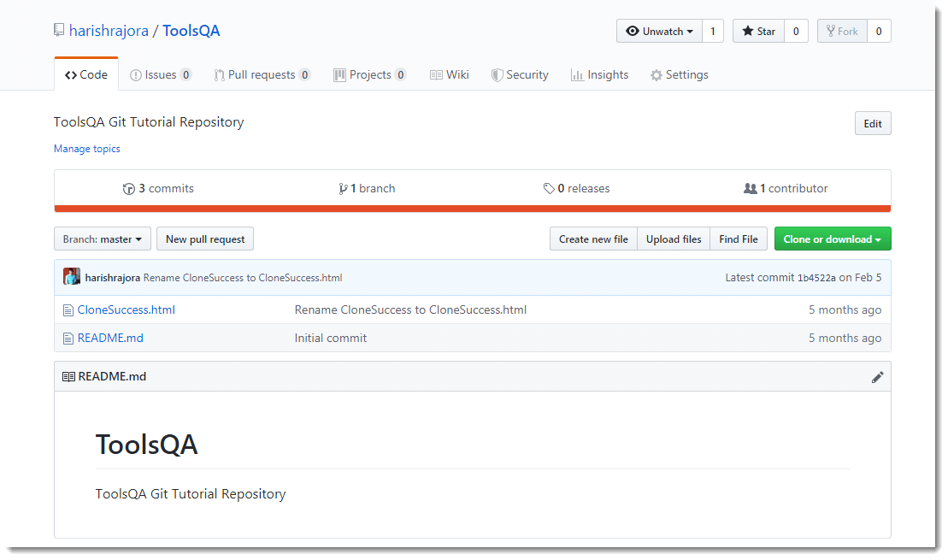Click Upload files button
Image resolution: width=948 pixels, height=560 pixels.
click(x=674, y=239)
